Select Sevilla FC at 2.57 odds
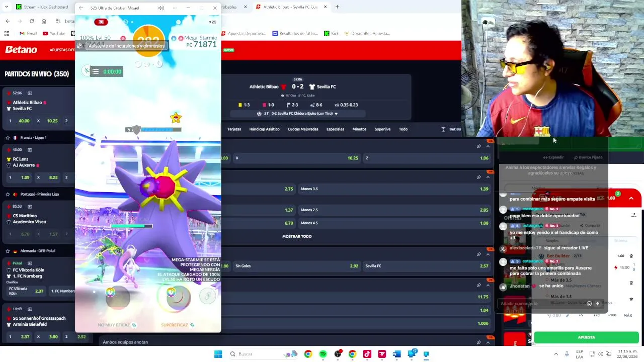 pos(427,266)
